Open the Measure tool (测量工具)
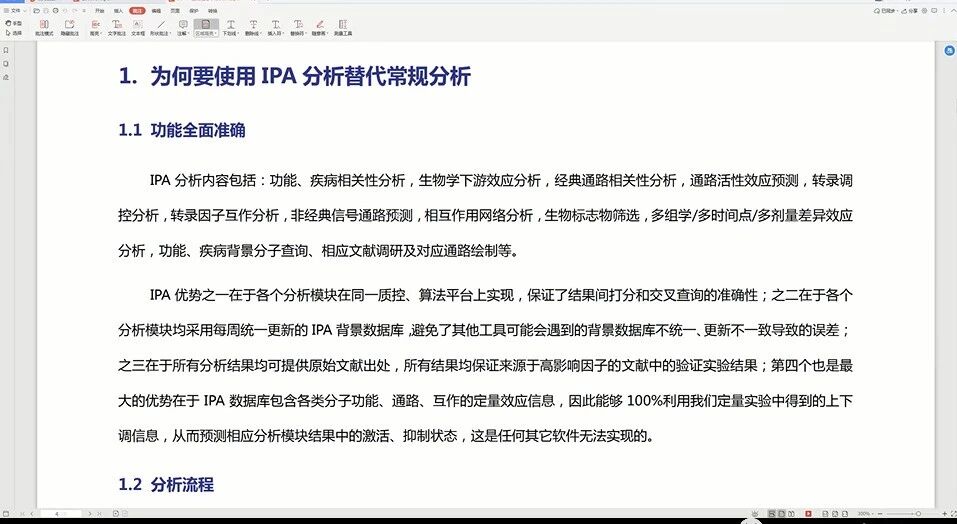 pyautogui.click(x=342, y=28)
